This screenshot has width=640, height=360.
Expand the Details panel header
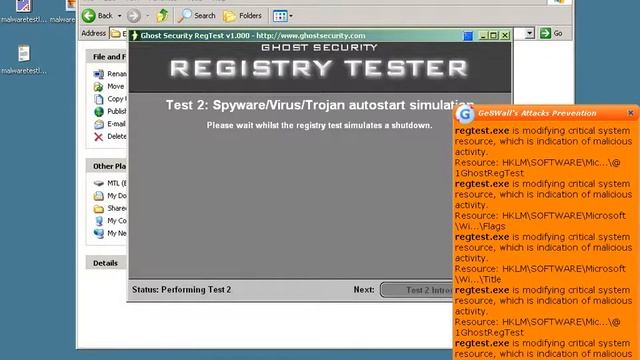(x=107, y=263)
